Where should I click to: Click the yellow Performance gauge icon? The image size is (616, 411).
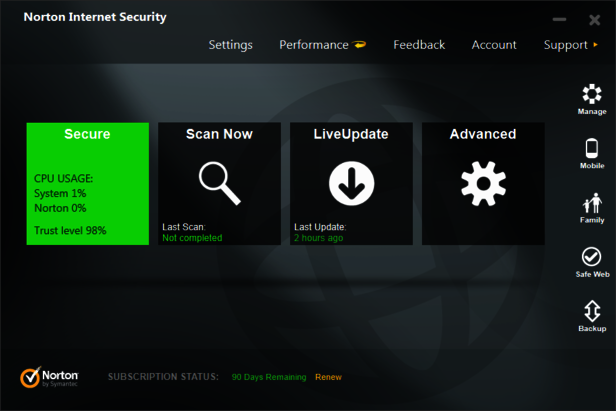(x=361, y=45)
